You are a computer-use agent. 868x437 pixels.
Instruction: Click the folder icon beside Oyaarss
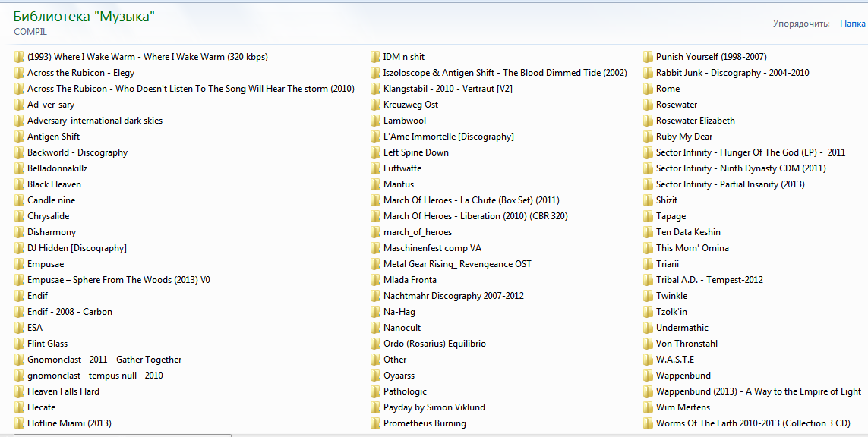click(x=375, y=375)
